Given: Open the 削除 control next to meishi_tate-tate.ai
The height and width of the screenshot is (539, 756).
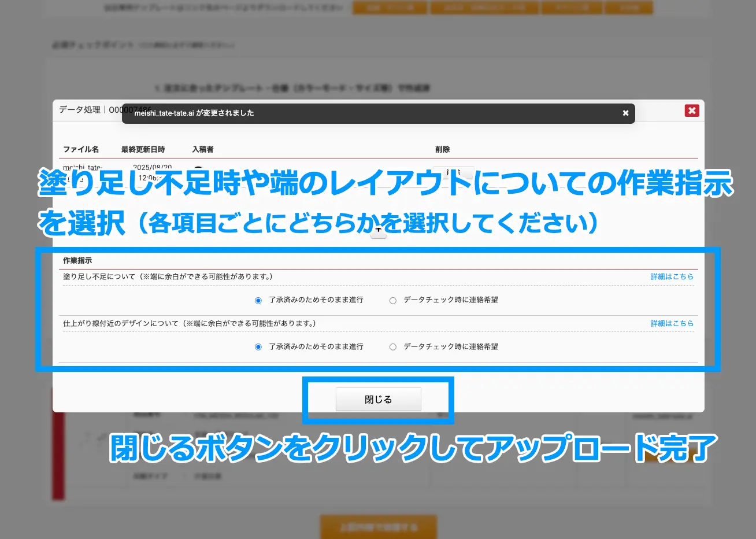Looking at the screenshot, I should (x=454, y=172).
